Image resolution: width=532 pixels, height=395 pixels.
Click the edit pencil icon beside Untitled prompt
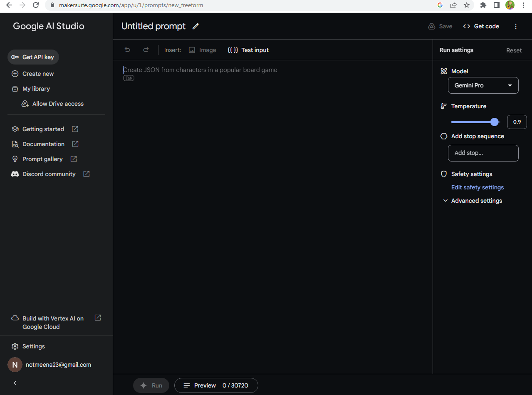pos(196,26)
